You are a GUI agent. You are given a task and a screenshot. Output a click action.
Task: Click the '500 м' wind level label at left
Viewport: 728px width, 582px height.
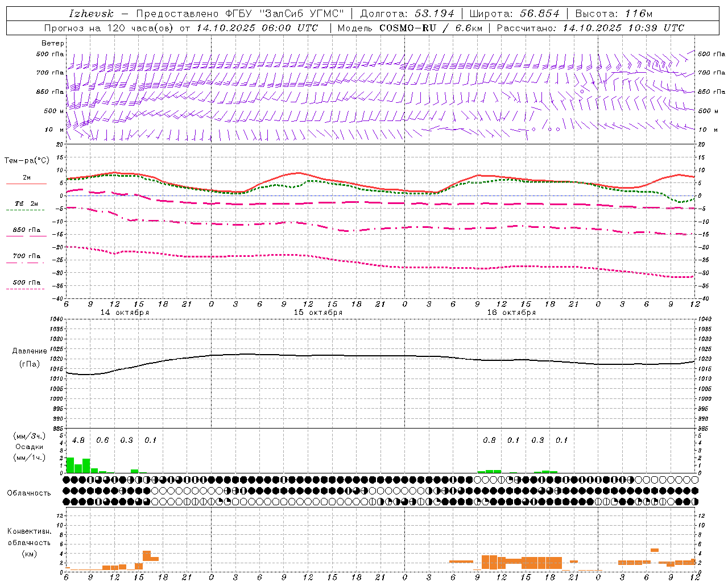click(x=53, y=111)
